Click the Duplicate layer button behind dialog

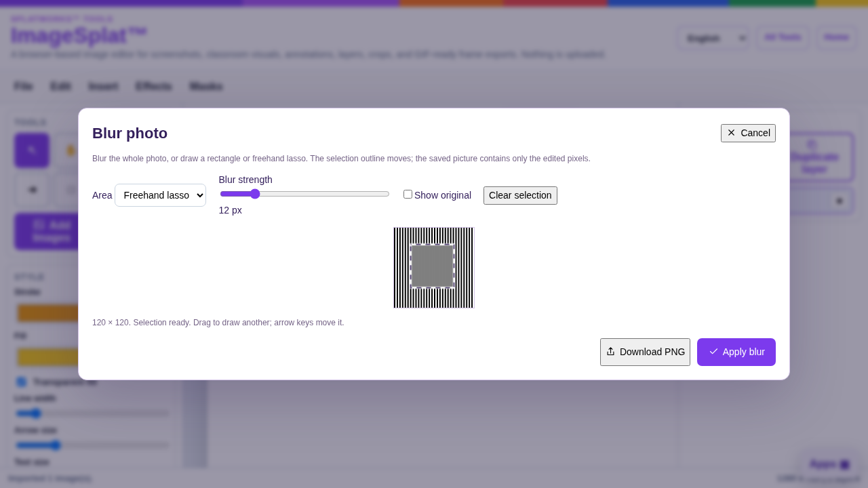click(x=814, y=157)
